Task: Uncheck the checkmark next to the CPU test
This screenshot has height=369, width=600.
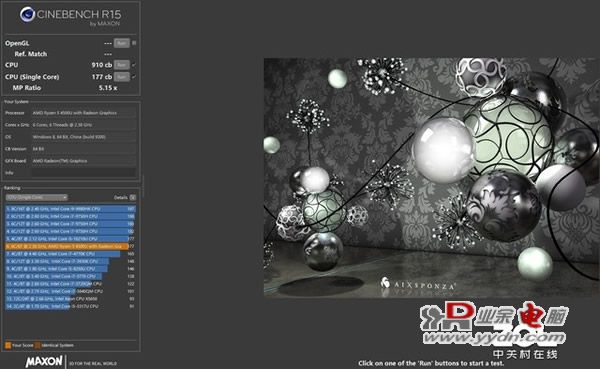Action: [x=134, y=65]
